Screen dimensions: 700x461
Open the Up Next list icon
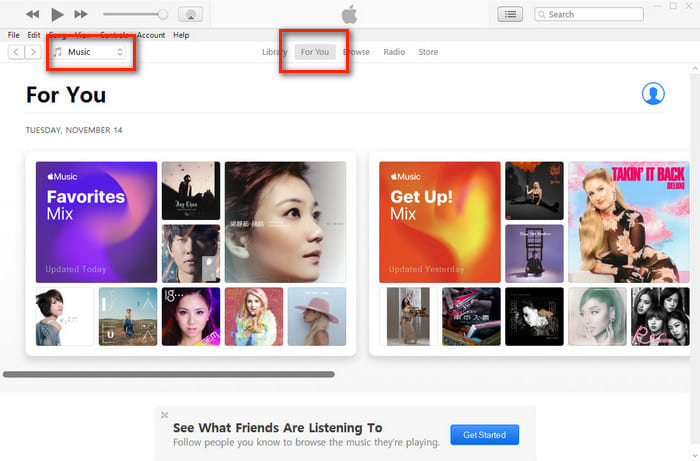(510, 14)
